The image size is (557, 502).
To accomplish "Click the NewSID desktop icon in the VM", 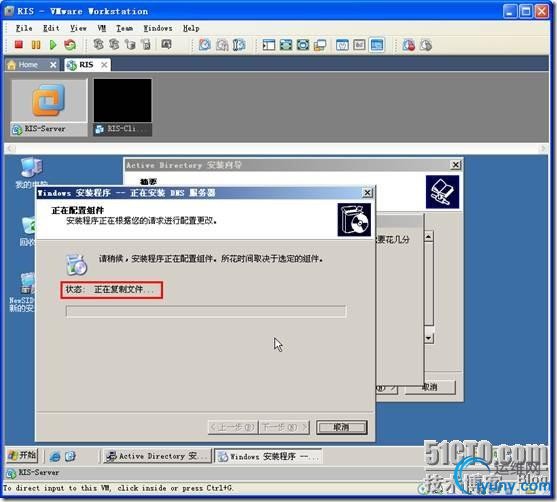I will (23, 292).
